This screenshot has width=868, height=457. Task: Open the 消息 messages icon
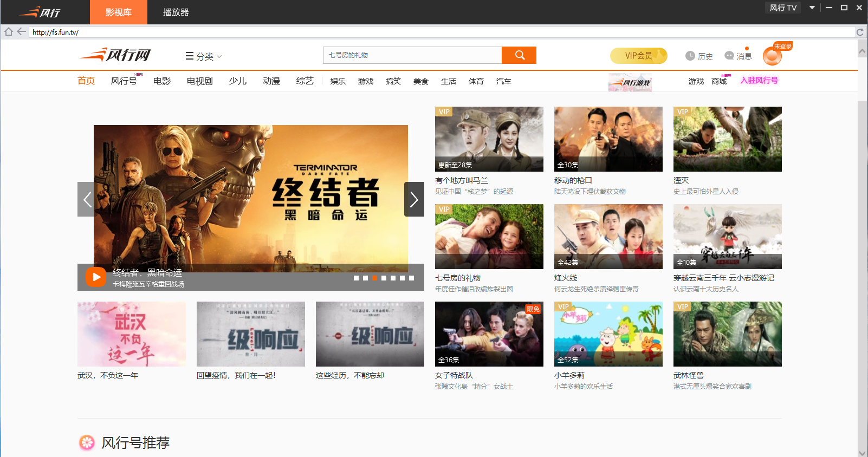point(729,56)
